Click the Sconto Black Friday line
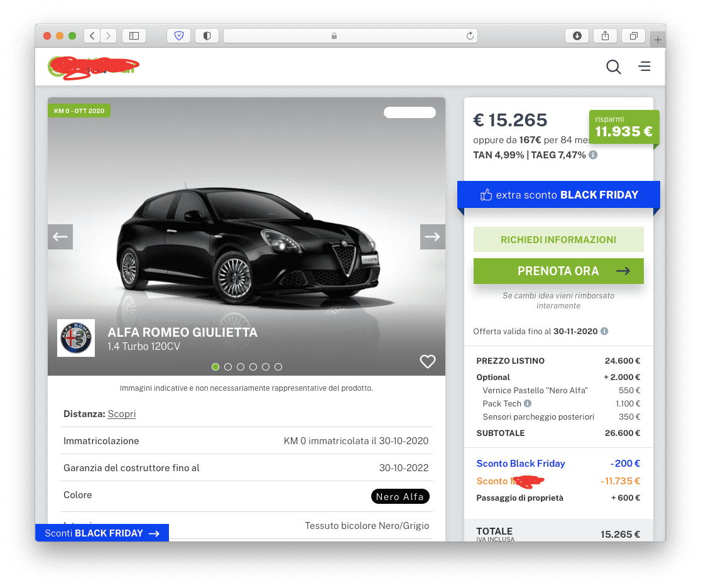701x588 pixels. 558,464
